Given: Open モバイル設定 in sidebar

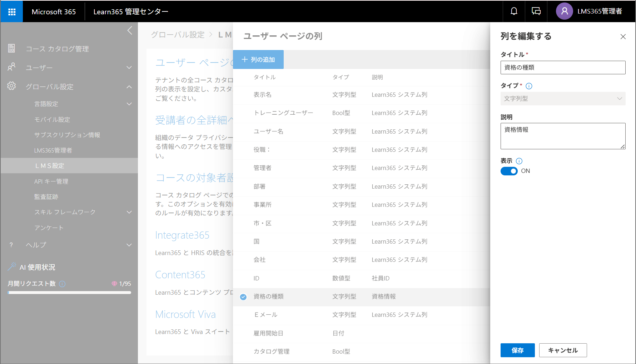Looking at the screenshot, I should [52, 120].
